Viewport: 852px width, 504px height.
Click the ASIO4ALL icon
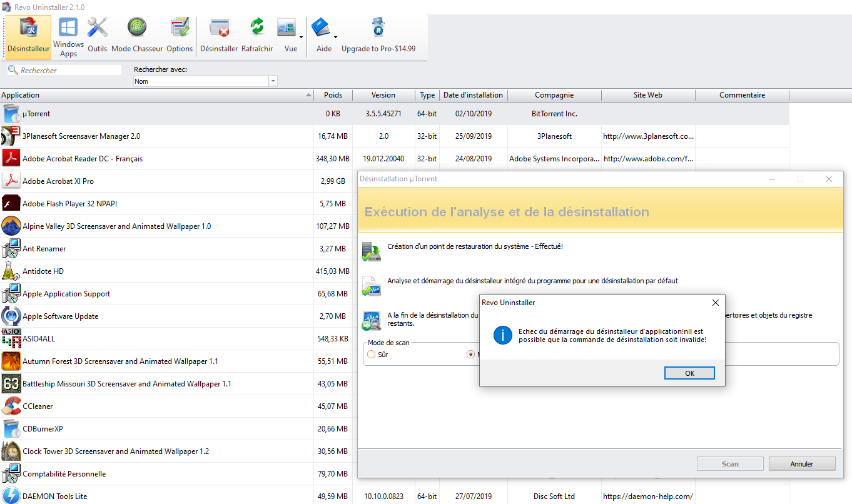(11, 339)
